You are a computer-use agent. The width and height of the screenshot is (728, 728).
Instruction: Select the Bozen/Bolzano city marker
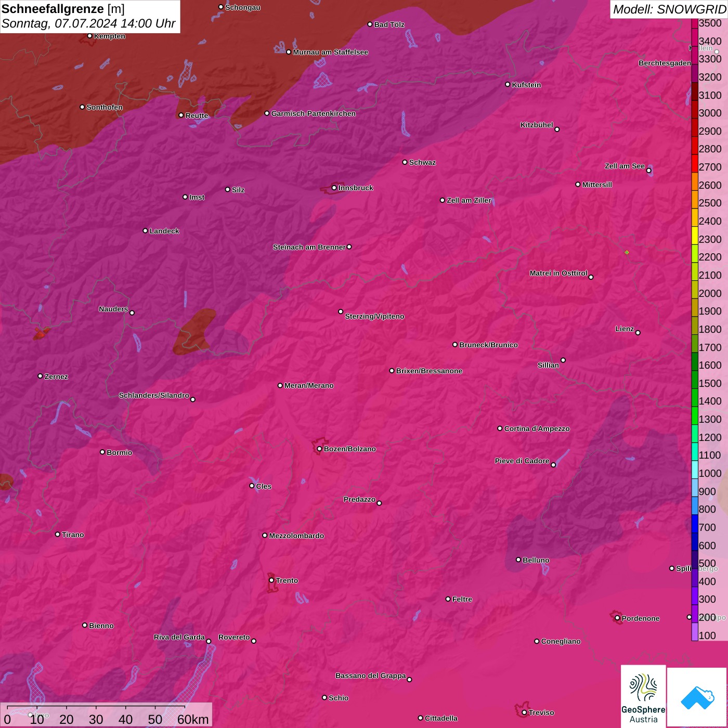pos(319,449)
